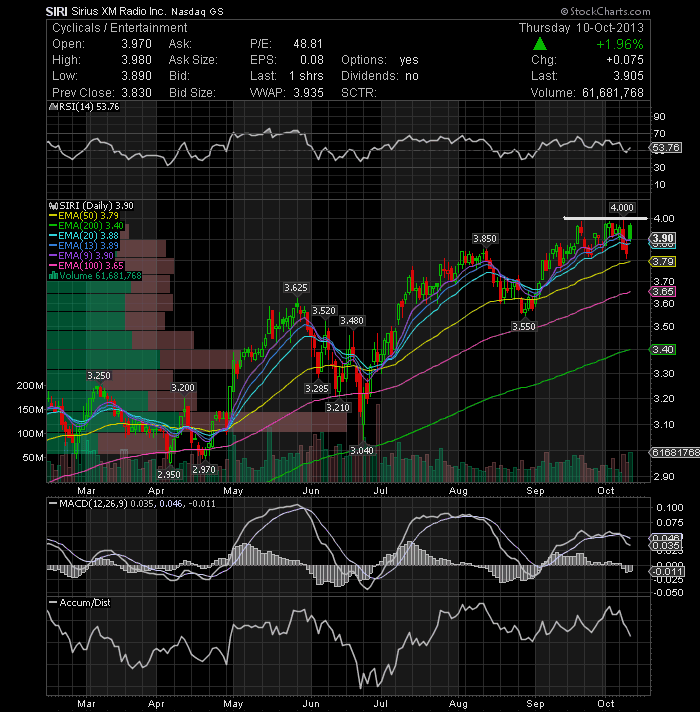Click the Thursday 10-Oct-2013 date
The height and width of the screenshot is (712, 700).
581,28
